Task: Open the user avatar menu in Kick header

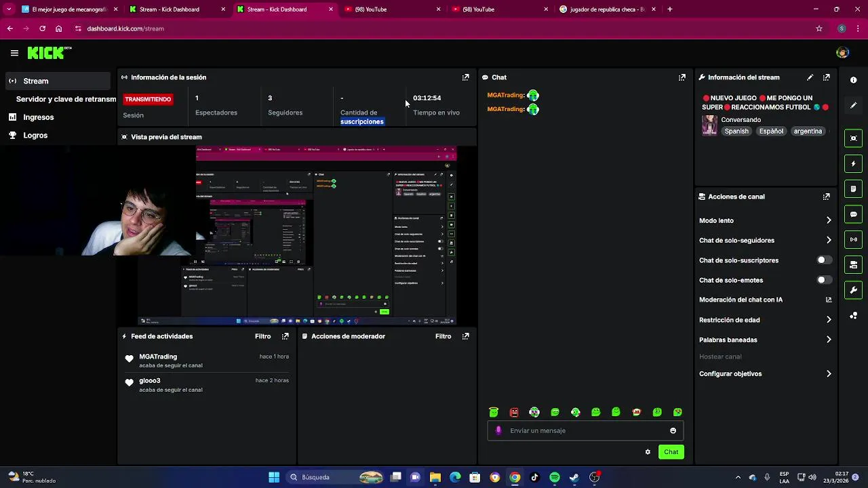Action: point(842,53)
